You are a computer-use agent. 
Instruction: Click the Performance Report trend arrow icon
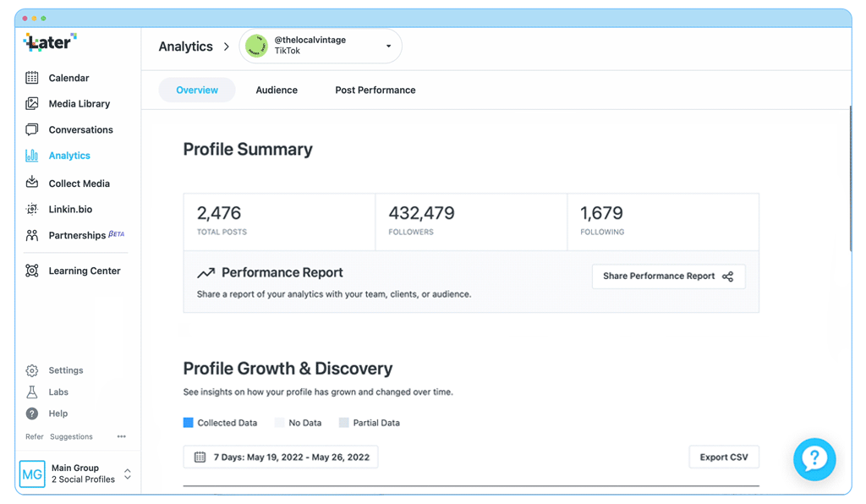(206, 272)
